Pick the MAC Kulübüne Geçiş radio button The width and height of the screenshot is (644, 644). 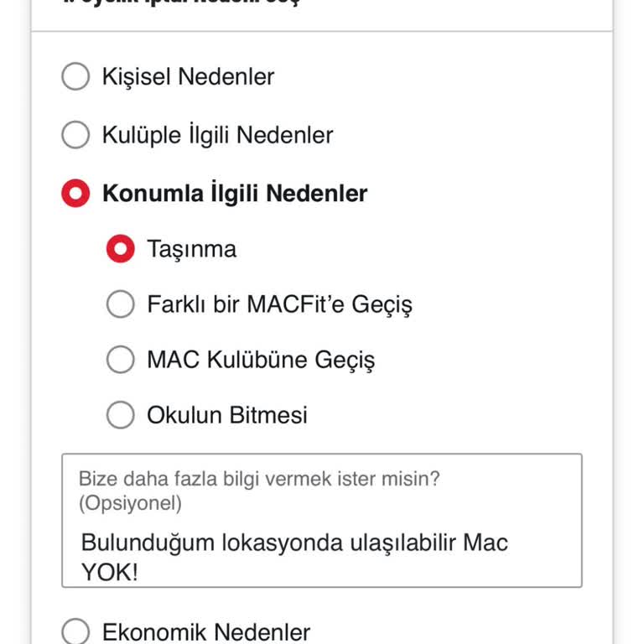121,360
